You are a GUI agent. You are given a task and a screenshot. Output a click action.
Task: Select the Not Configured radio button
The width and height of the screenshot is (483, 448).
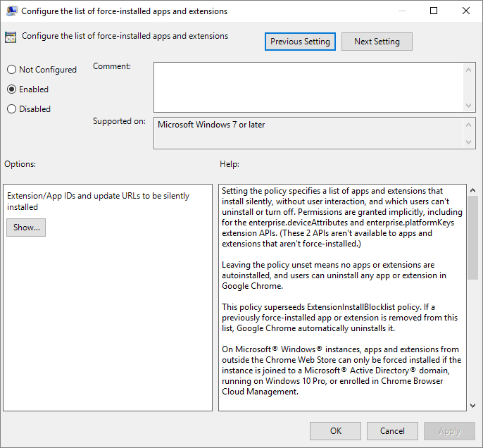click(x=11, y=70)
